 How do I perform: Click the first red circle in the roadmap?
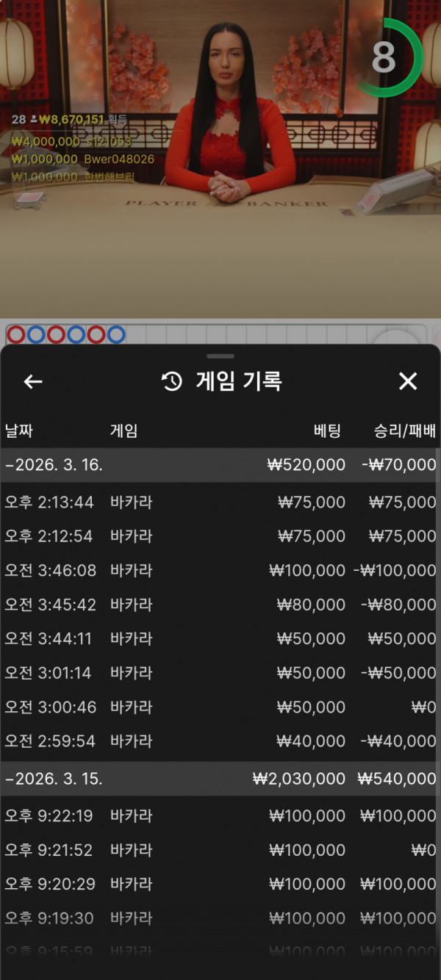(15, 335)
